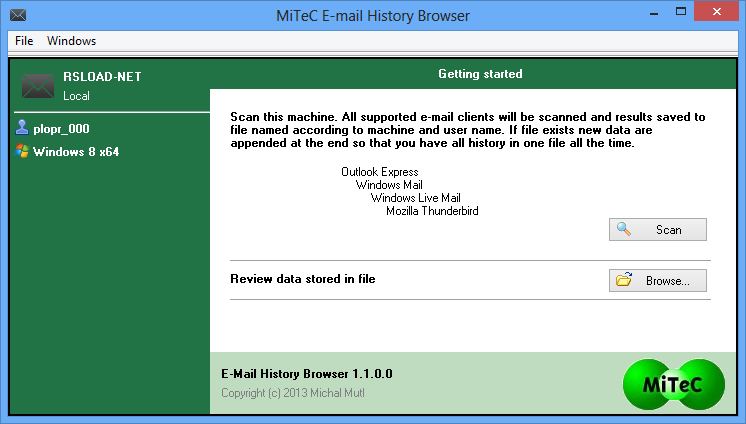Select the Windows 8 x64 entry
The height and width of the screenshot is (424, 746).
[76, 152]
